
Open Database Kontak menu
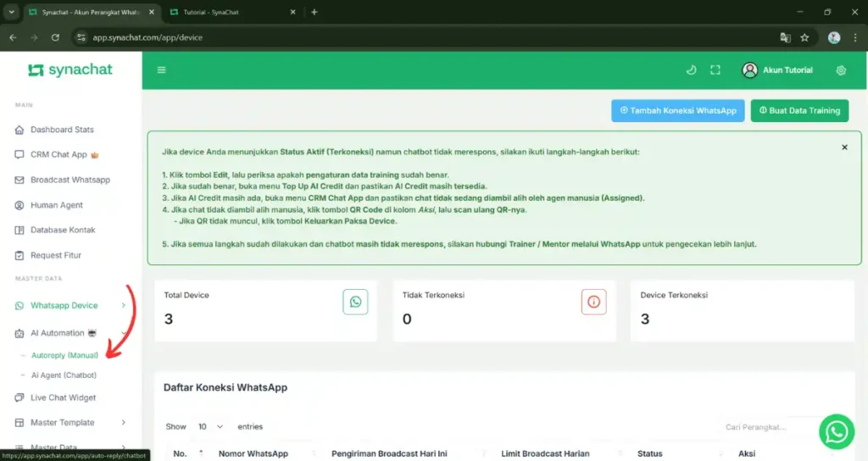(x=63, y=230)
